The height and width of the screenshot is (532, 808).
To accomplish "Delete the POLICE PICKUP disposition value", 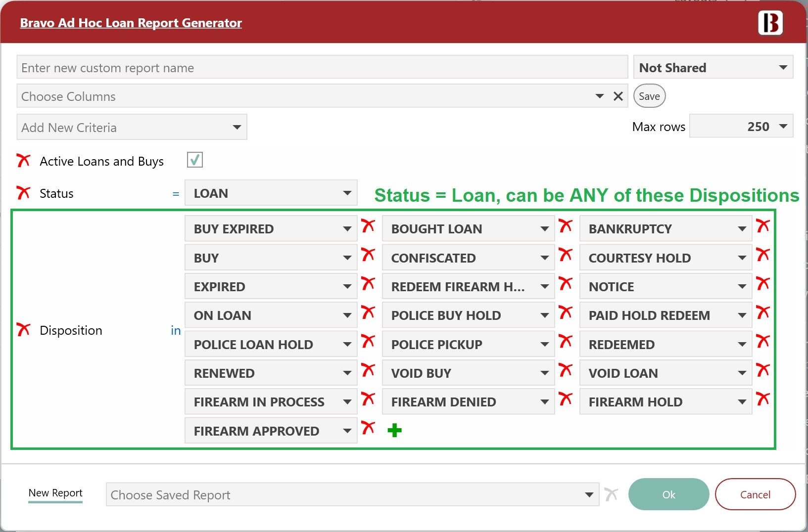I will pyautogui.click(x=566, y=342).
